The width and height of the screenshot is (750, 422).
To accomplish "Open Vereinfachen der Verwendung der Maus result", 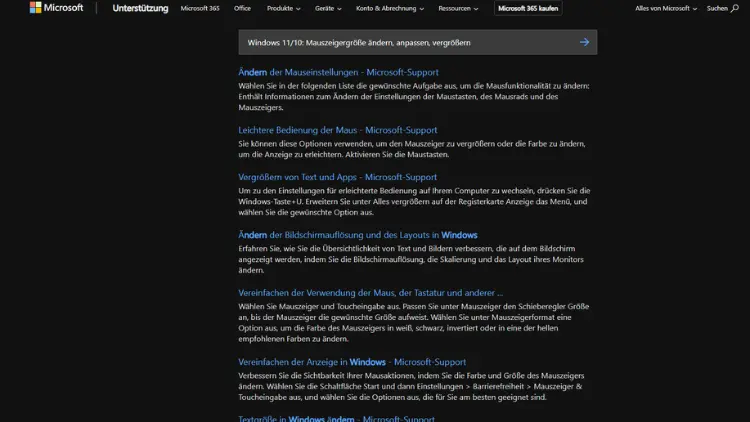I will pos(371,293).
